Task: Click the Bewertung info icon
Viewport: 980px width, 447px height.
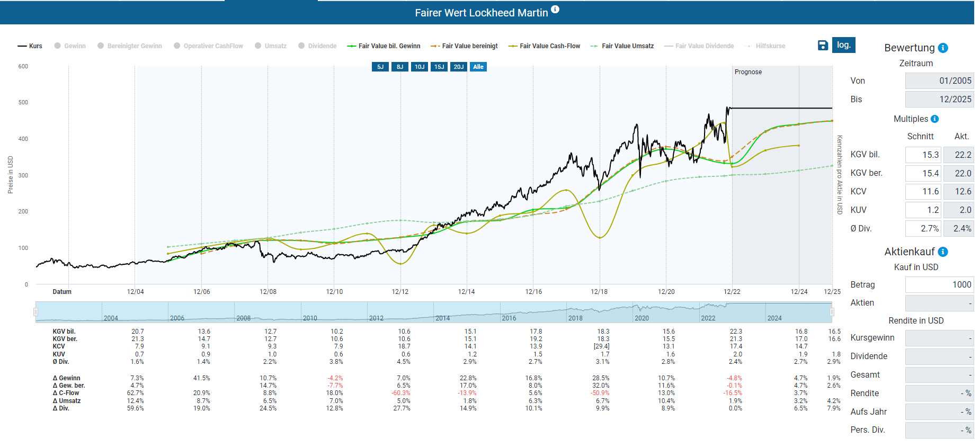Action: click(943, 48)
